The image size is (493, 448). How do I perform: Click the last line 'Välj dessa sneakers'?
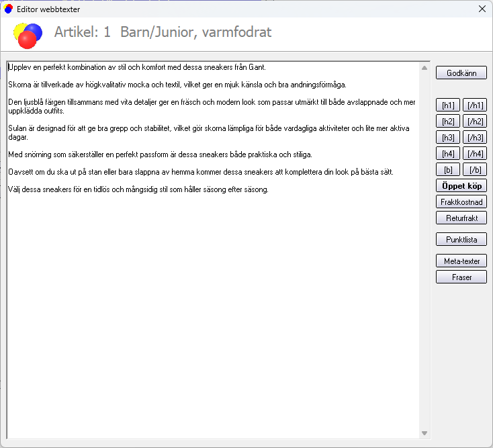click(x=138, y=189)
